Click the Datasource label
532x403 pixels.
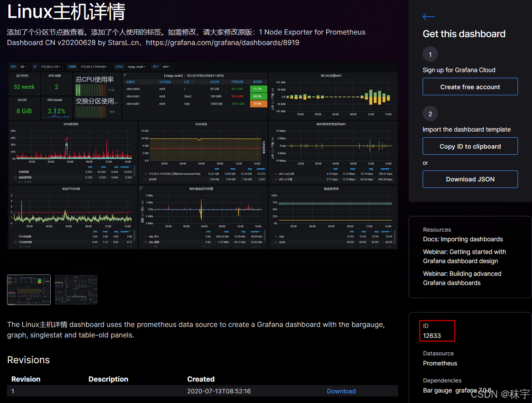coord(438,353)
